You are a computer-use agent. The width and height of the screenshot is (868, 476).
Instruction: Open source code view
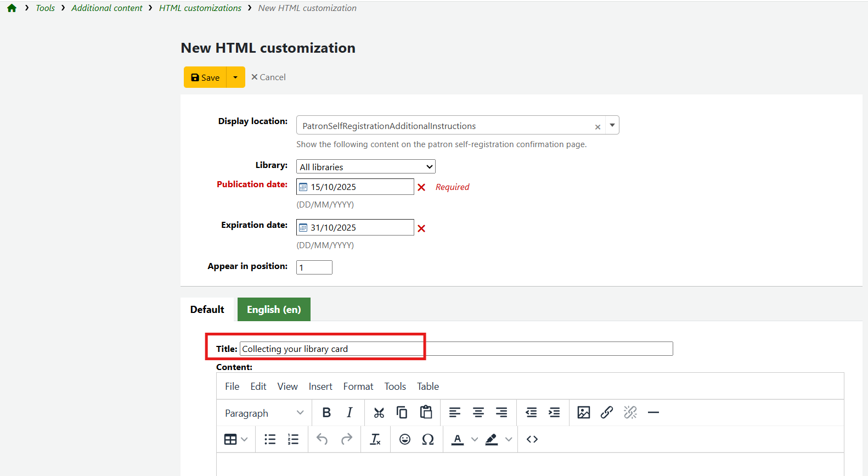(x=532, y=439)
